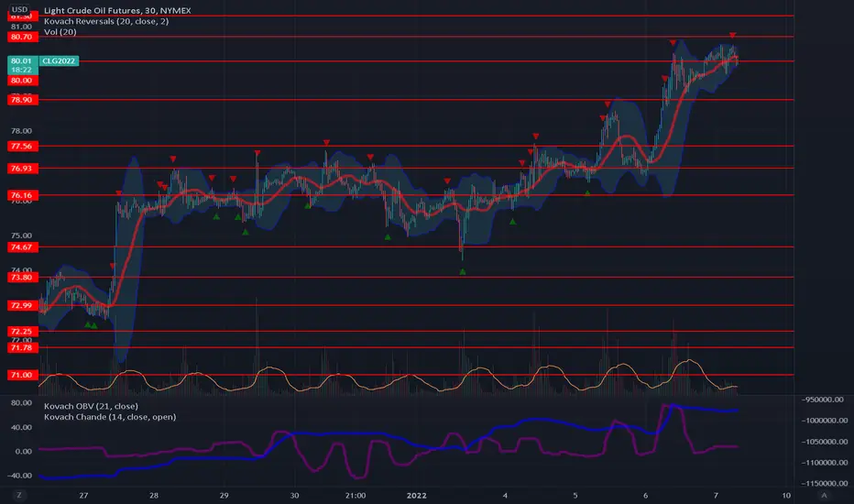Click the 2022 label on time axis
854x504 pixels.
417,495
